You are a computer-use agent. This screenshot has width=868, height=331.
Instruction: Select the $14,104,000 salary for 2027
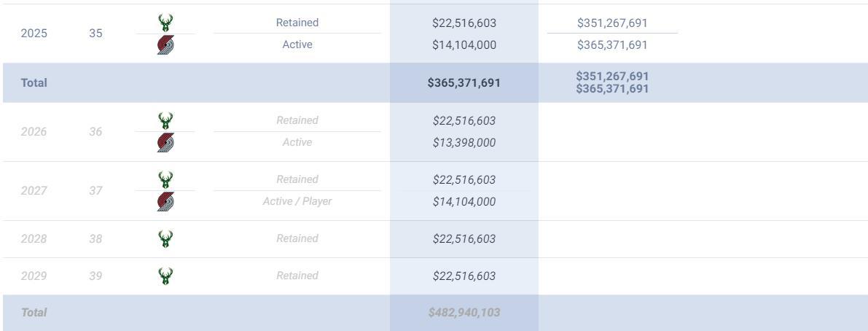(x=464, y=201)
